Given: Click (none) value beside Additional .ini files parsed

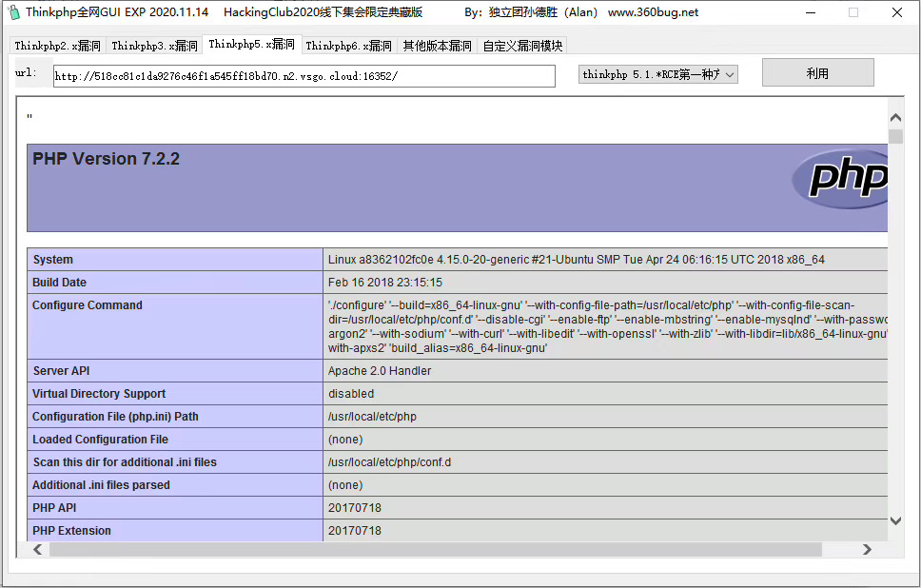Looking at the screenshot, I should (x=345, y=486).
